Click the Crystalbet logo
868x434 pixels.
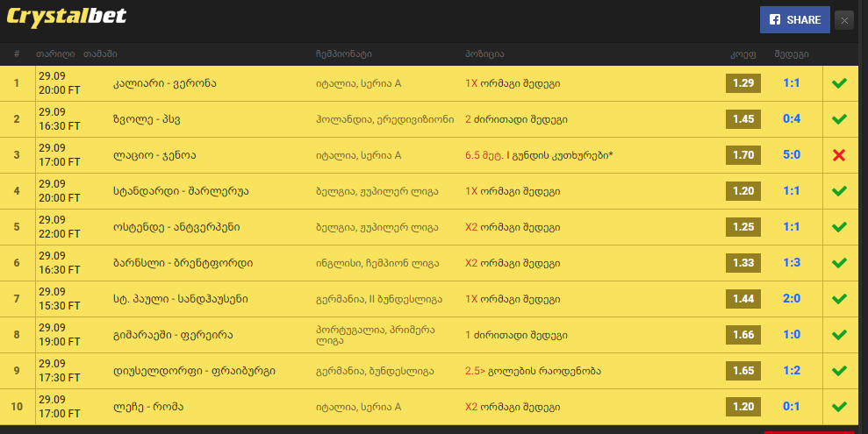[x=67, y=17]
